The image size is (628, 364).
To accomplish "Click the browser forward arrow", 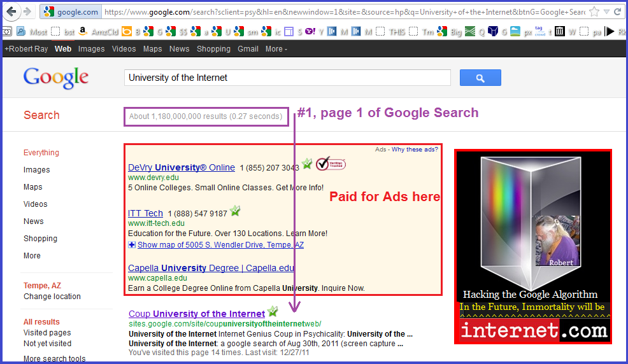I will point(27,11).
